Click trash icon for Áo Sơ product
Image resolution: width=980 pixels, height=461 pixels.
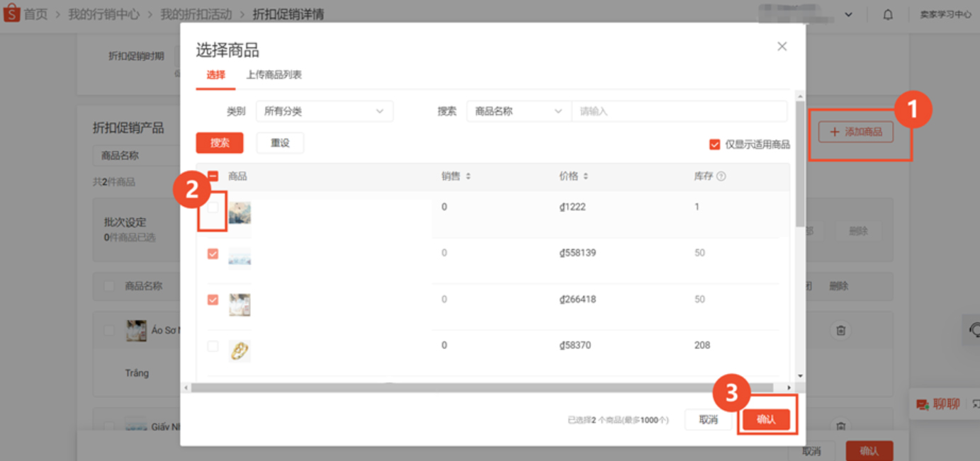tap(840, 330)
